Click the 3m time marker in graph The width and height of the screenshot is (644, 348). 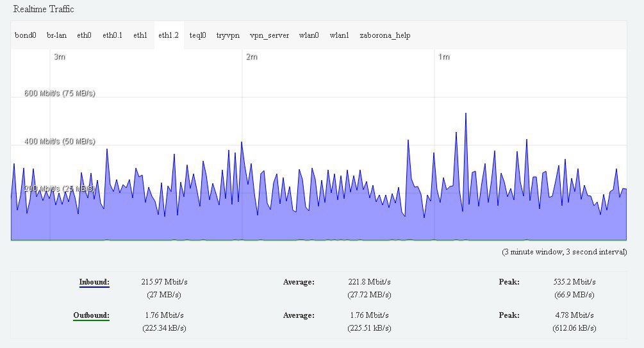(60, 56)
